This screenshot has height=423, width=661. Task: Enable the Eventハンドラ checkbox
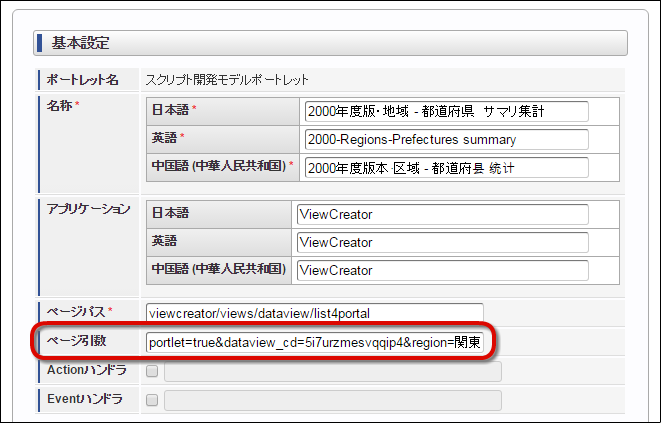[x=152, y=400]
